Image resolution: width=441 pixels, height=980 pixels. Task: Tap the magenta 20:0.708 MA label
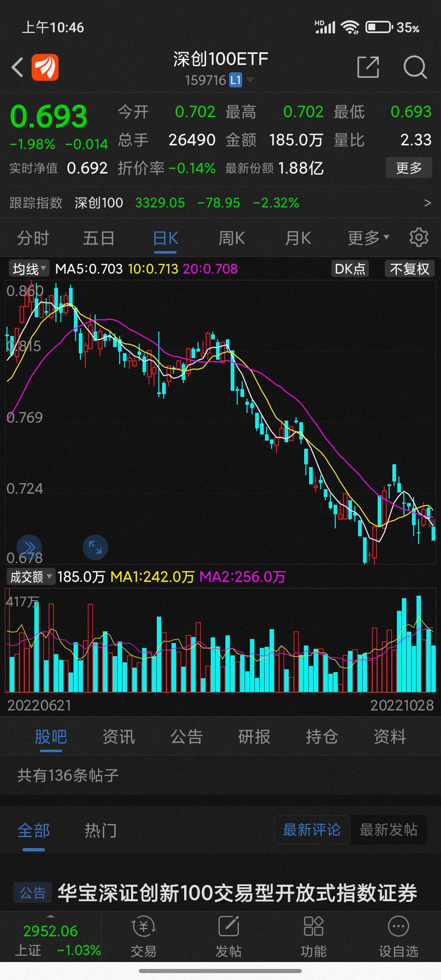210,269
